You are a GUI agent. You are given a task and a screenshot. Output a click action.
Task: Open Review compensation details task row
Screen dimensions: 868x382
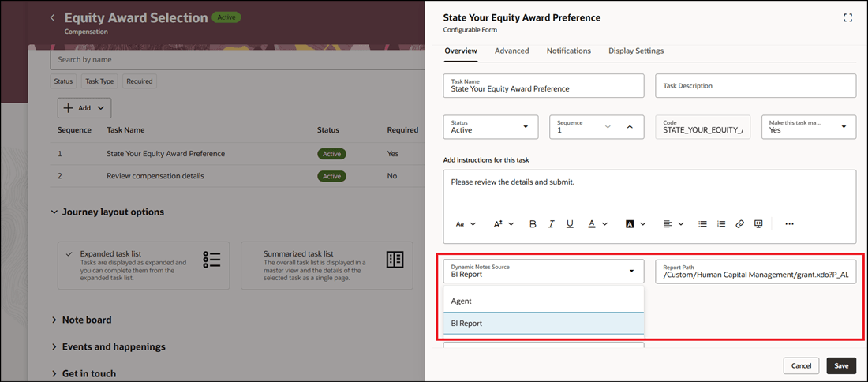238,176
